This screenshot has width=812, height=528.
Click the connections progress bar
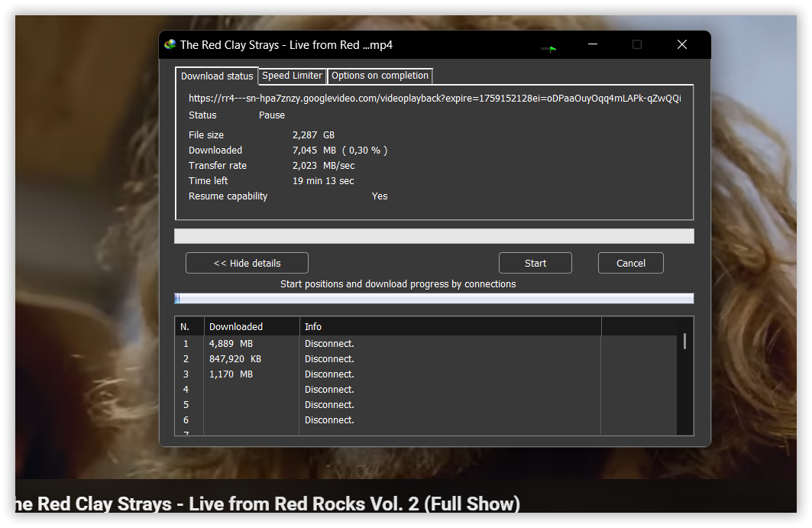coord(434,299)
